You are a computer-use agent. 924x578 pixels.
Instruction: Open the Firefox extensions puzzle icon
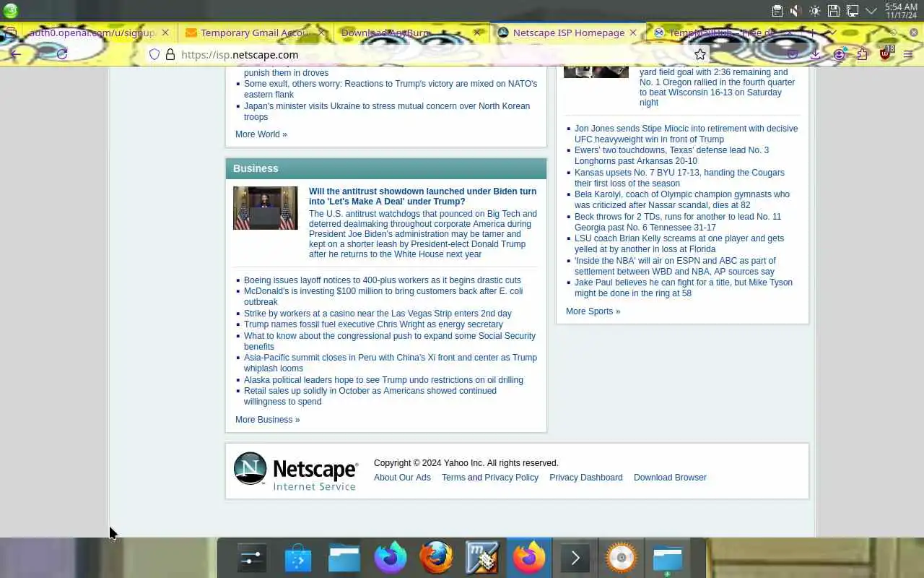click(x=862, y=54)
